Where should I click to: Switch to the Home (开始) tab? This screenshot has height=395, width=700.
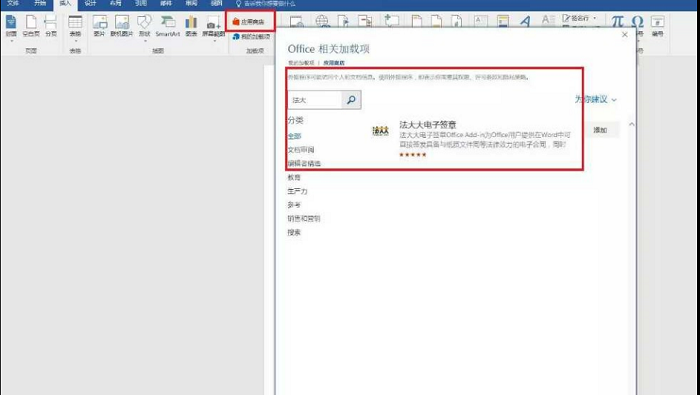pos(40,4)
